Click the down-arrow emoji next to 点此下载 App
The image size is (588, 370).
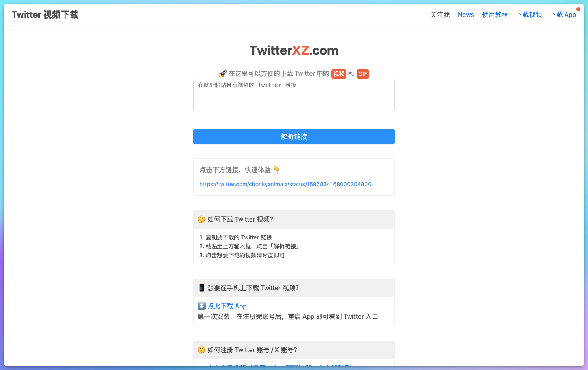pos(202,306)
